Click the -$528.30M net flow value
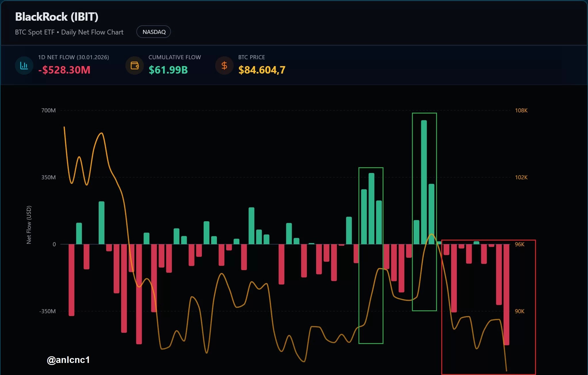Viewport: 588px width, 375px height. coord(64,70)
